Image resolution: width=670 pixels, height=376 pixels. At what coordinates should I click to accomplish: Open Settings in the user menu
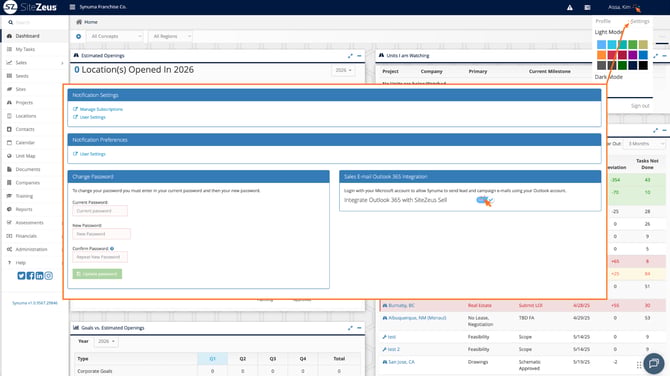click(x=639, y=21)
